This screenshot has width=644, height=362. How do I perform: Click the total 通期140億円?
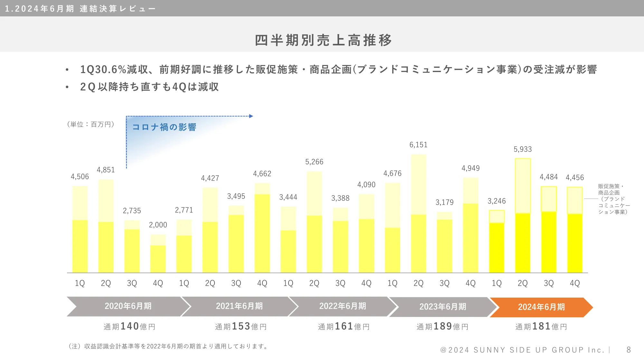point(129,326)
